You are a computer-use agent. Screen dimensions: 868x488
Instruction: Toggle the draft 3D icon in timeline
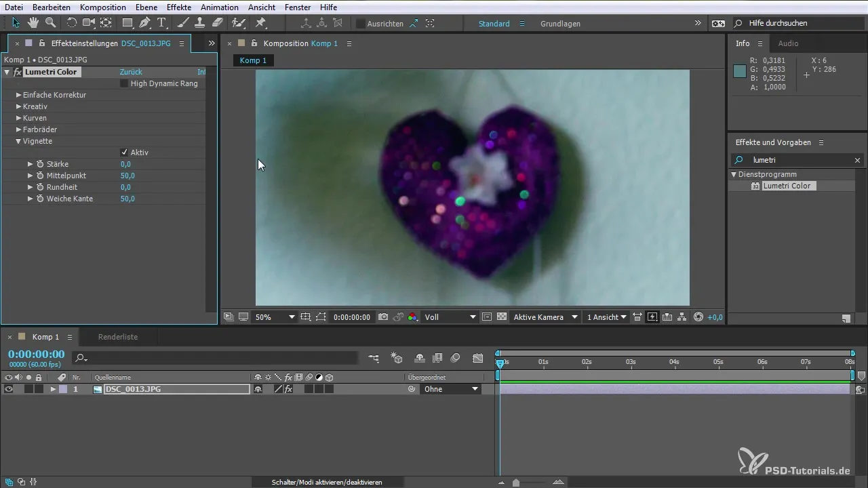(x=397, y=358)
